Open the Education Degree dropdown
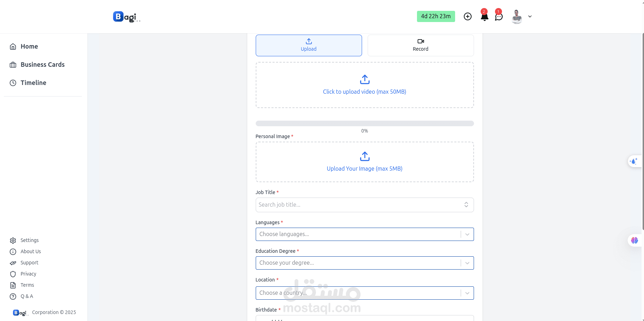The image size is (644, 321). pos(467,263)
